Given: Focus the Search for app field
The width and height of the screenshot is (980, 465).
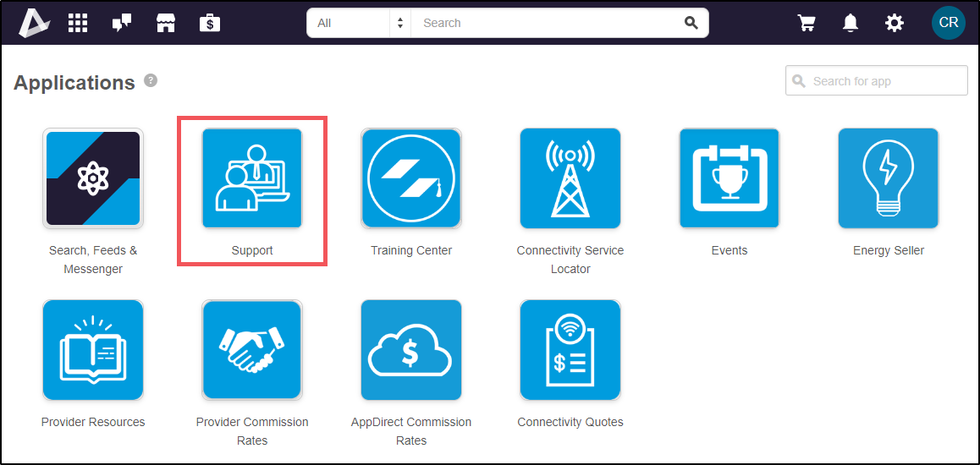Looking at the screenshot, I should pos(876,80).
